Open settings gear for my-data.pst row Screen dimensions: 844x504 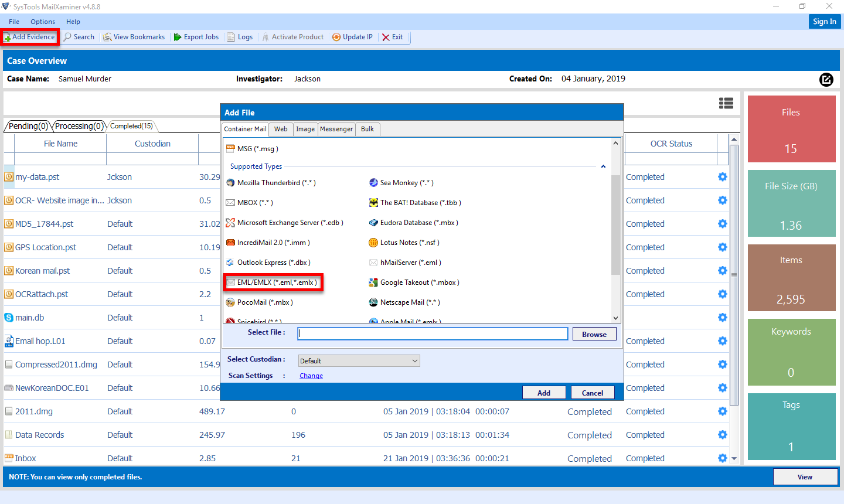coord(722,177)
